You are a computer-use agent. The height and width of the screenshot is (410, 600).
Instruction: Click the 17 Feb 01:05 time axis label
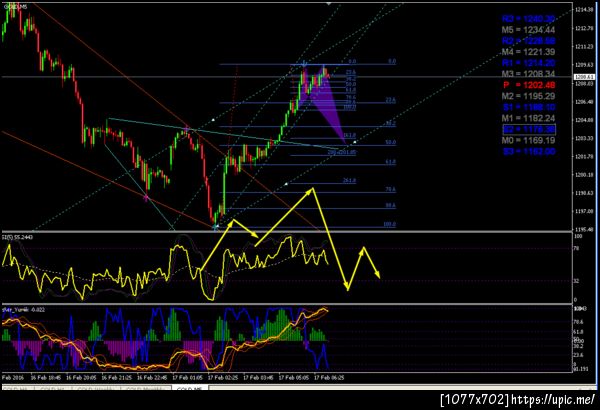point(188,377)
